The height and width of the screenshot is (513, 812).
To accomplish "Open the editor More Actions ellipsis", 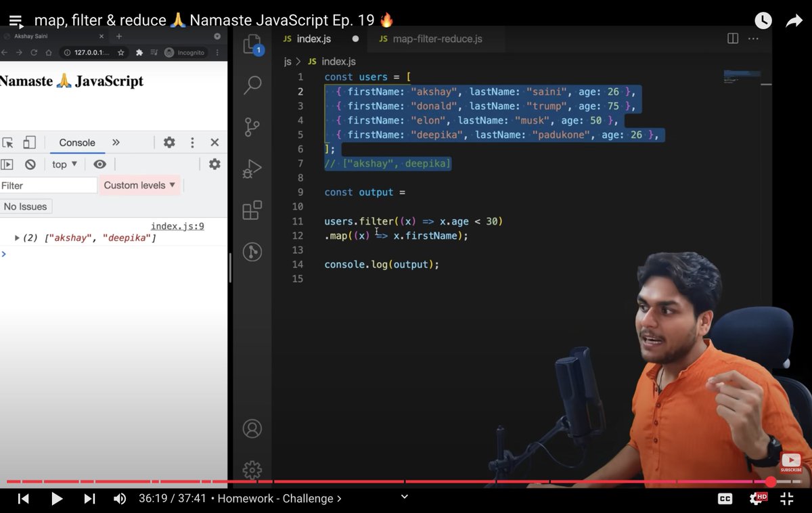I will coord(753,39).
